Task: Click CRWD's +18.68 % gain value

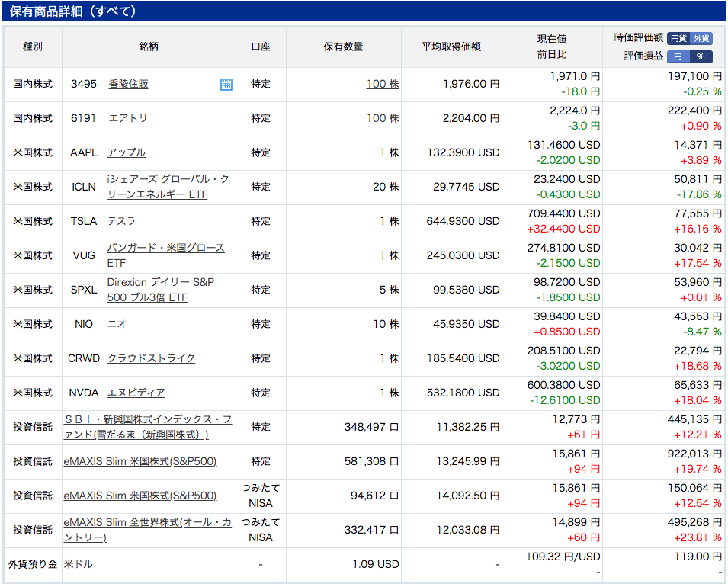Action: (x=698, y=367)
